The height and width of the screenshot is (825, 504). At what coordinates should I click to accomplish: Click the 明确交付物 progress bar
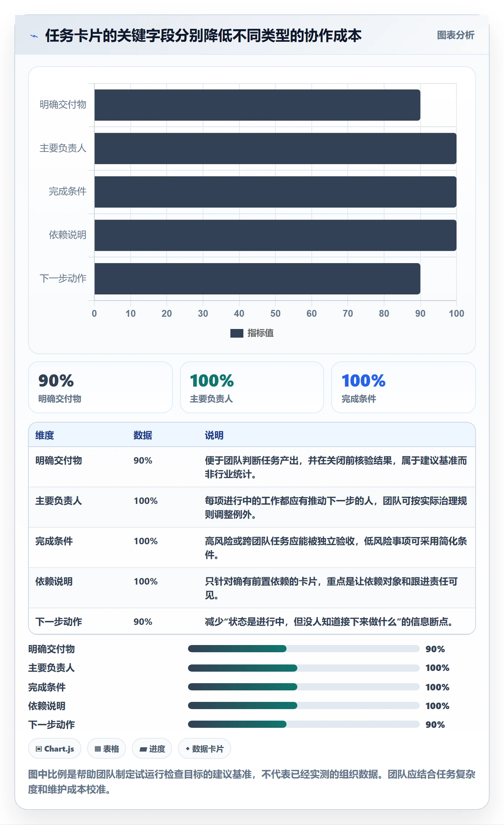tap(303, 649)
